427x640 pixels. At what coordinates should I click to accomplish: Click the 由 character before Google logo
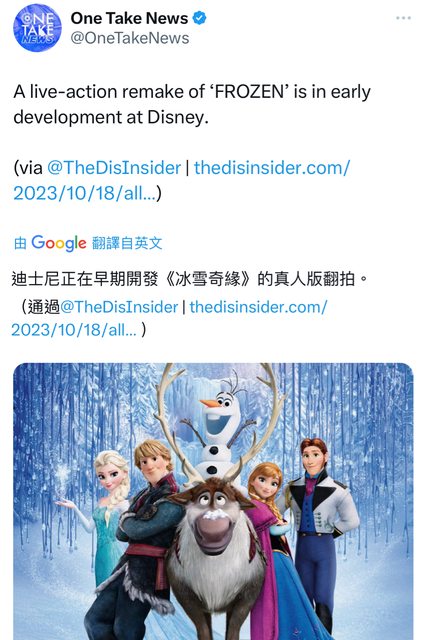pos(20,244)
